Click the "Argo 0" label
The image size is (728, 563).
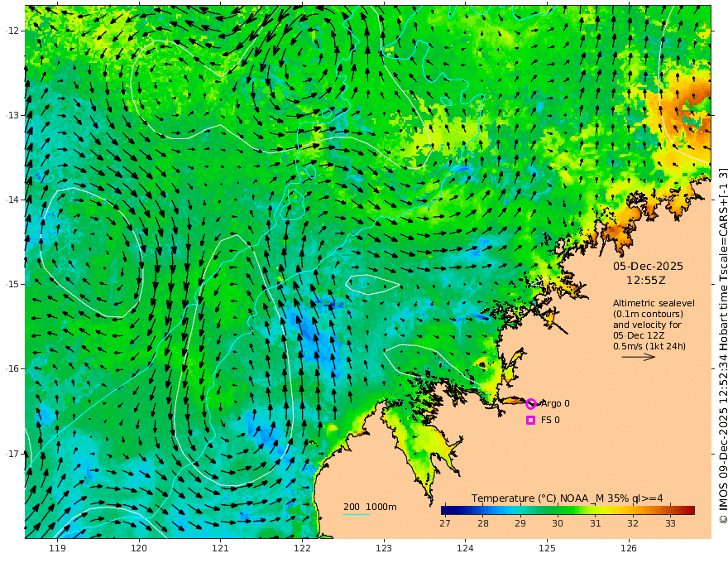click(x=555, y=404)
